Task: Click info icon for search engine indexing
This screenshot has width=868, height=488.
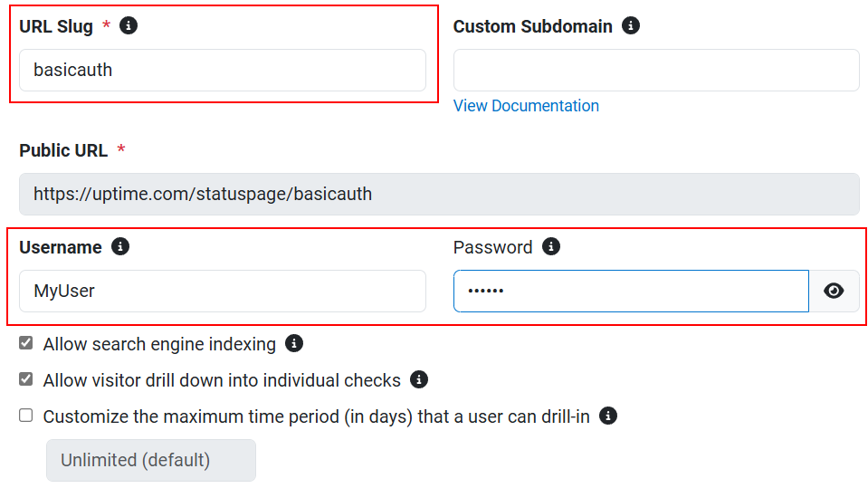Action: (294, 343)
